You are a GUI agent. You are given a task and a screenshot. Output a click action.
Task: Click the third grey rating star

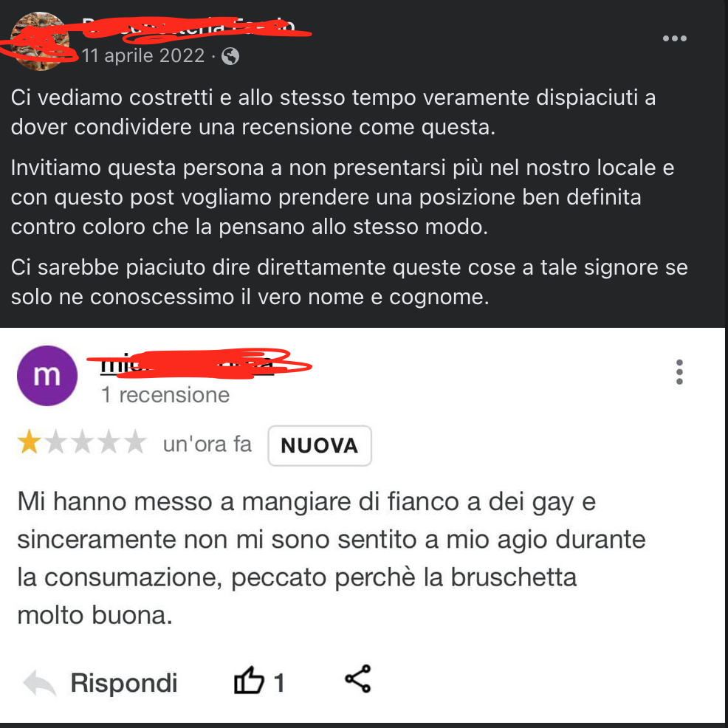tap(82, 442)
